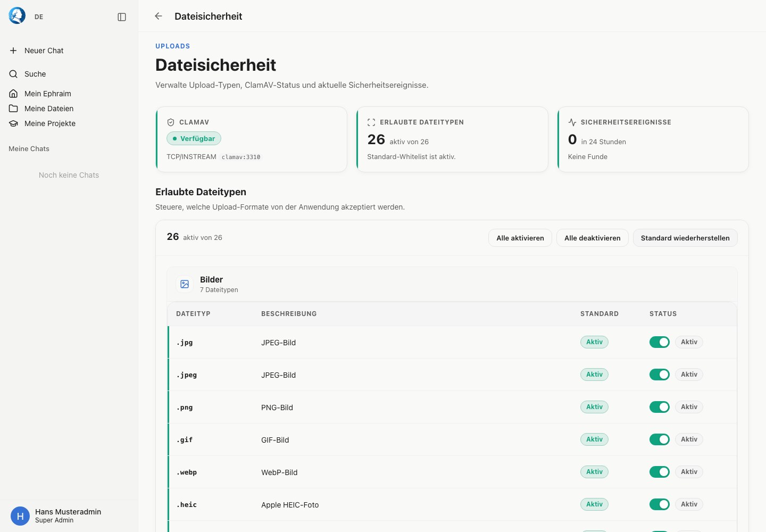Click the WebP-Bild description
766x532 pixels.
(279, 472)
